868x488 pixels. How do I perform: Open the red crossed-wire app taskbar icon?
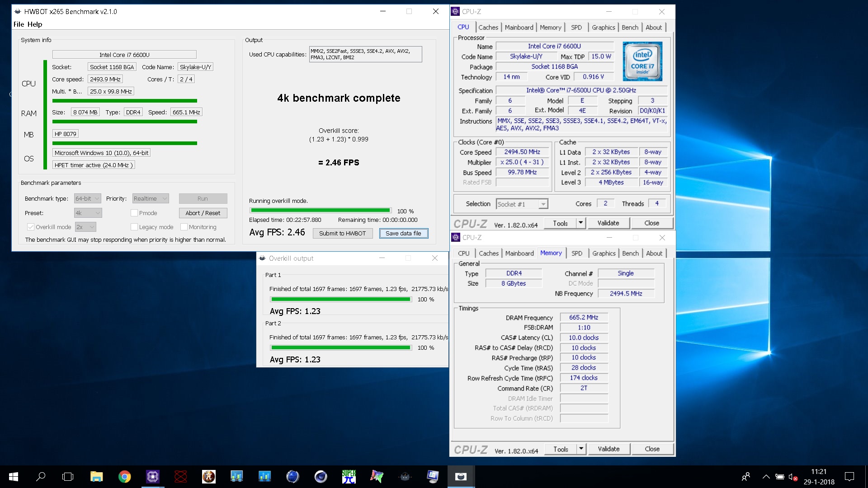180,476
